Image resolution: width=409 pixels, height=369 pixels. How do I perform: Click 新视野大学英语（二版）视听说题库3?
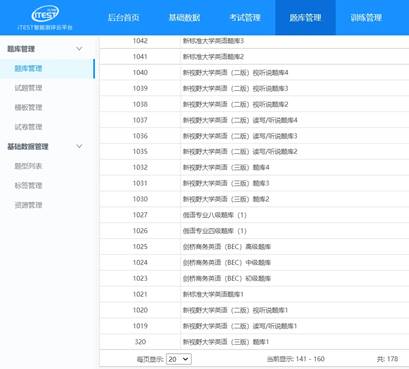pos(235,88)
